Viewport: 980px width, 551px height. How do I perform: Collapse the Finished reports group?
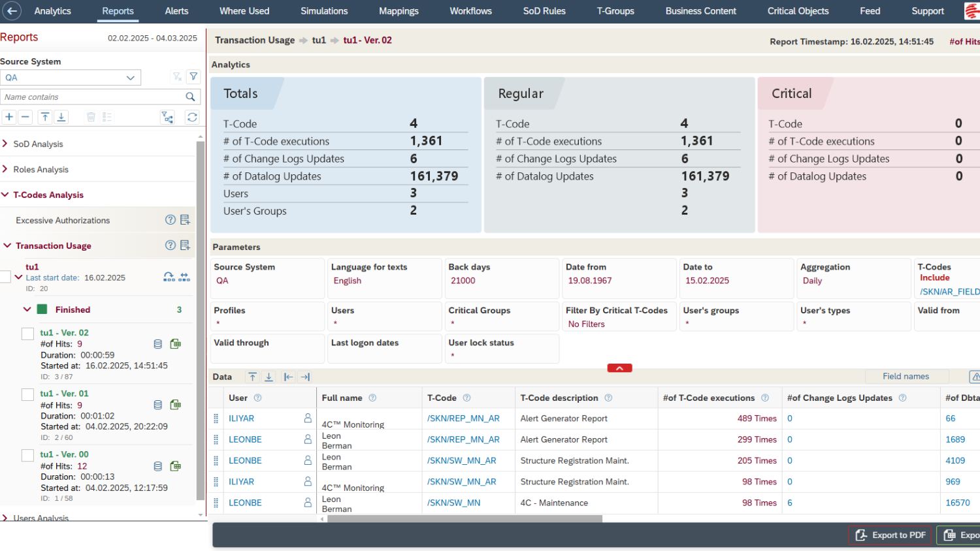coord(27,309)
